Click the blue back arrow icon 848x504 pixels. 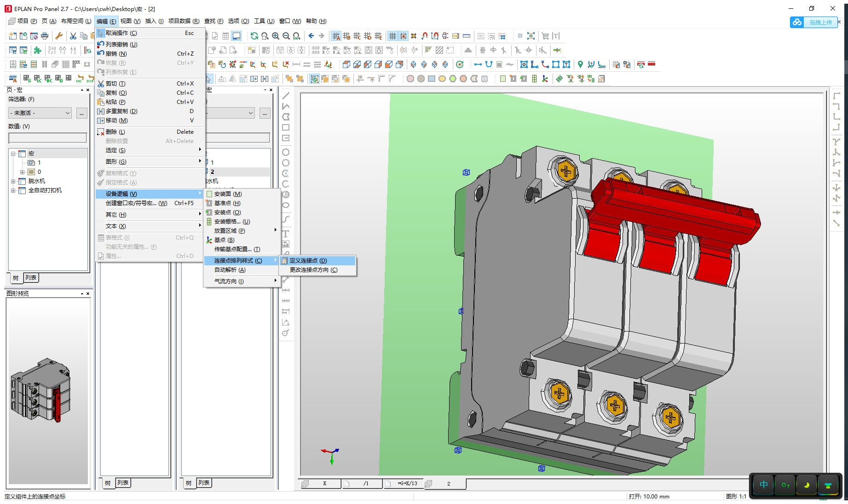pos(311,36)
